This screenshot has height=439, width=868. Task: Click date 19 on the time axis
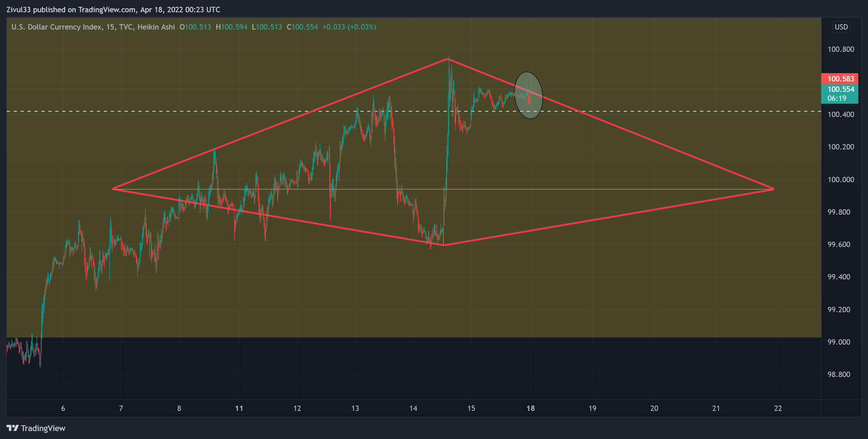(592, 408)
